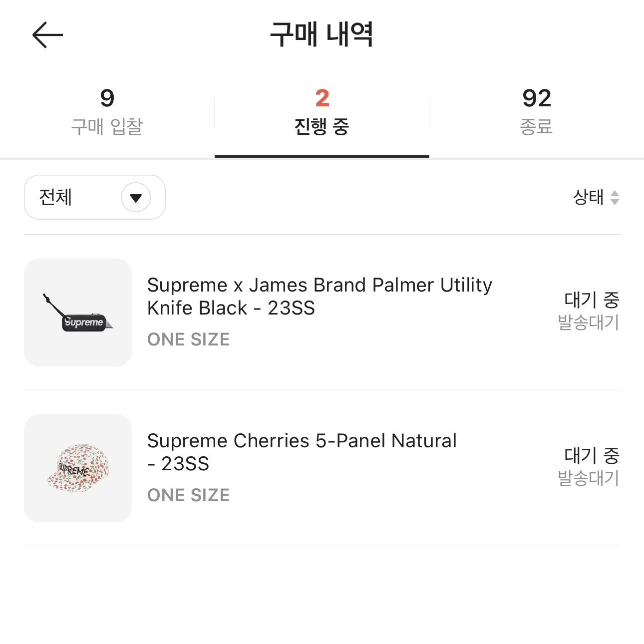644x644 pixels.
Task: Open the 전체 filter dropdown arrow
Action: (x=135, y=198)
